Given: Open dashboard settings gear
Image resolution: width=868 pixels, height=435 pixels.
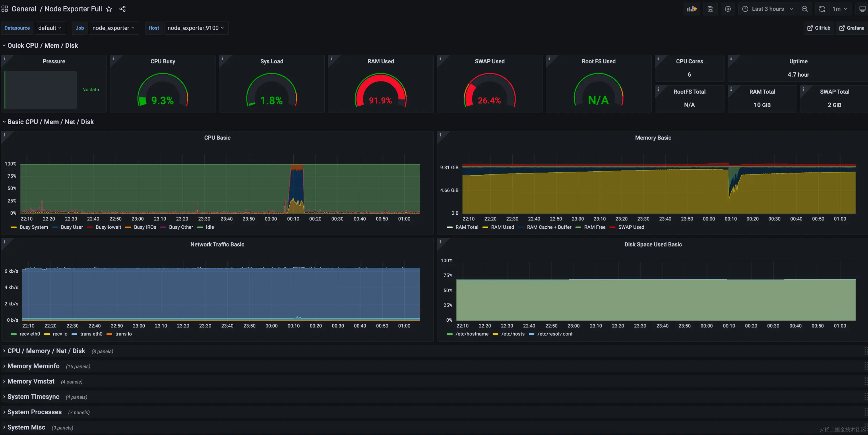Looking at the screenshot, I should [x=728, y=9].
